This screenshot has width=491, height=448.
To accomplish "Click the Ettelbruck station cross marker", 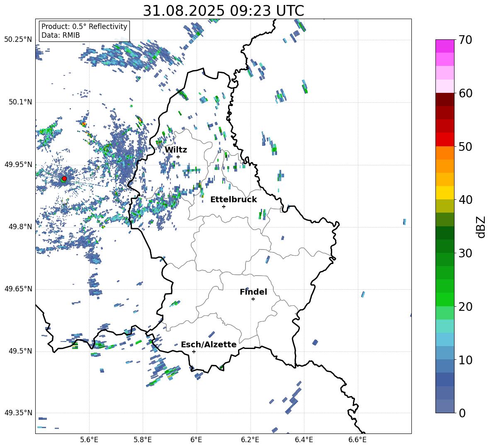I will coord(224,206).
